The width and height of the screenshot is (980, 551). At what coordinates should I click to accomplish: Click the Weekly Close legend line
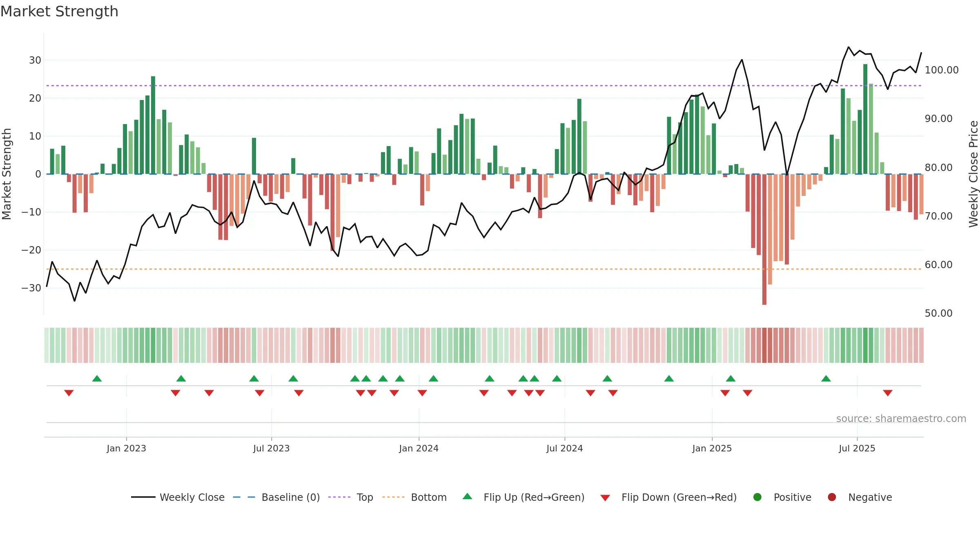pos(143,497)
